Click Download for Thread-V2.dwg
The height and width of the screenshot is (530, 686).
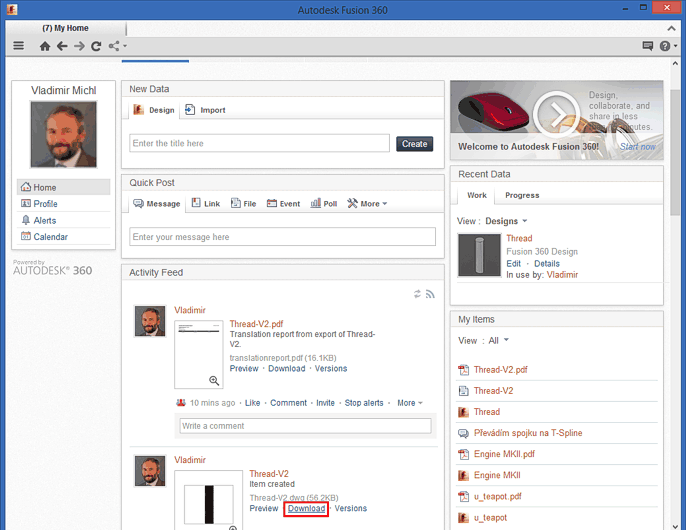point(306,508)
